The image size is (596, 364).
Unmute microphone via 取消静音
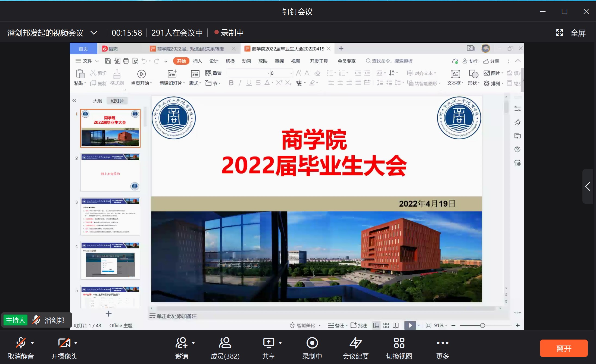tap(21, 343)
